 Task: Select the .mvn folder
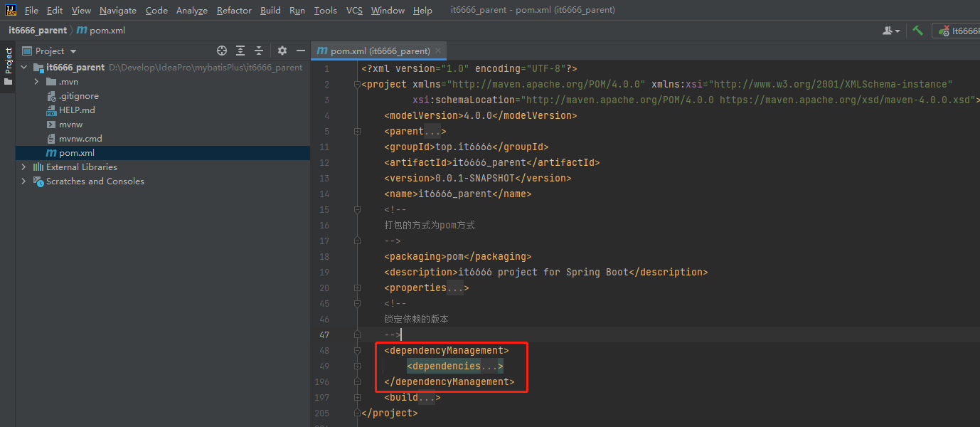pyautogui.click(x=68, y=82)
